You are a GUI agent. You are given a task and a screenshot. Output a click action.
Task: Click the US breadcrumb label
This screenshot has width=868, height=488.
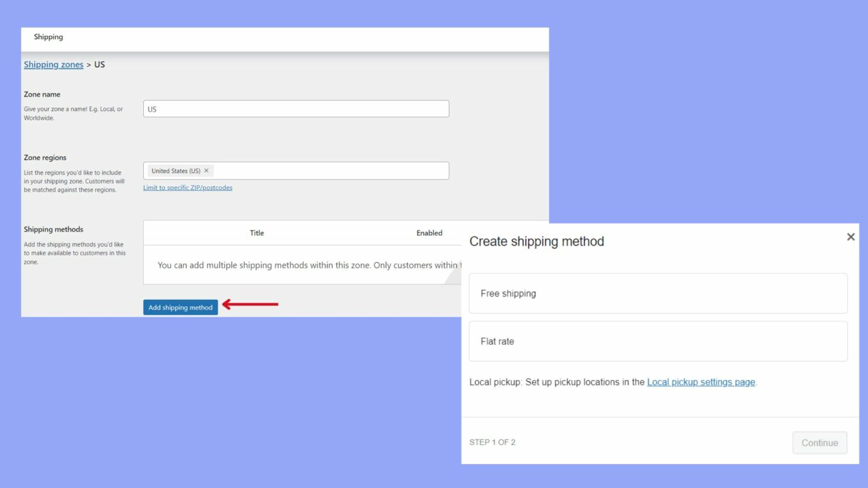point(99,64)
